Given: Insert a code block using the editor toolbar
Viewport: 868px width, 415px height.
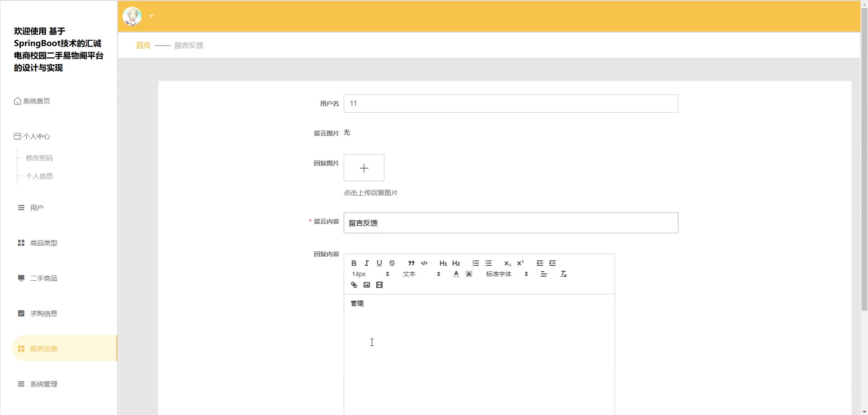Looking at the screenshot, I should 424,263.
